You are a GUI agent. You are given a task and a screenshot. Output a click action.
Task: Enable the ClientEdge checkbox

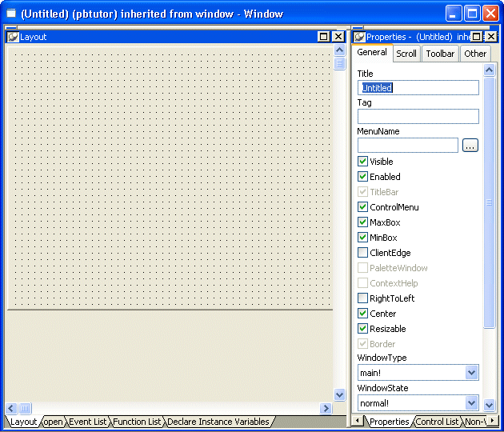[x=362, y=253]
